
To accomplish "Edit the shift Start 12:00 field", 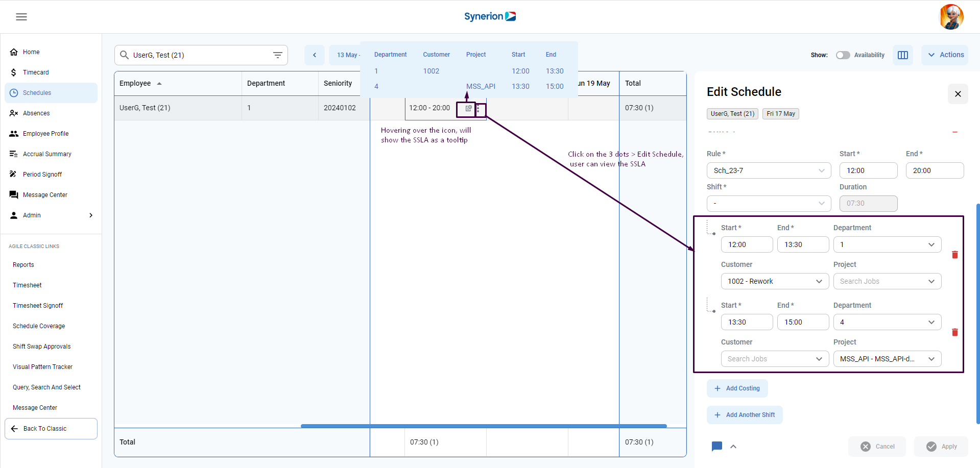I will [x=868, y=170].
